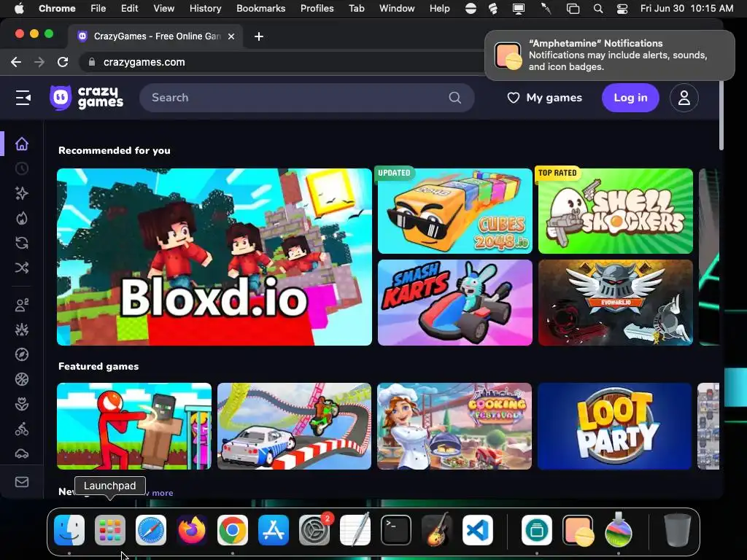This screenshot has height=560, width=747.
Task: Open basketball games icon
Action: 21,379
